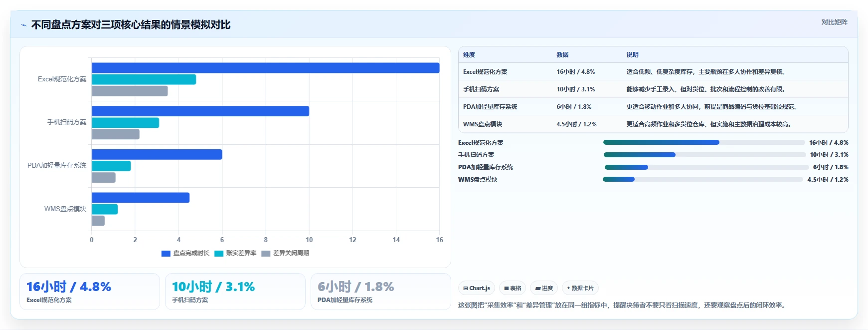Click the PDA加轻量库存系统 progress bar

[x=706, y=167]
